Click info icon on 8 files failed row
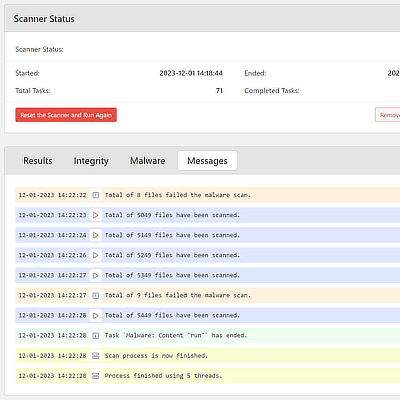 [96, 195]
